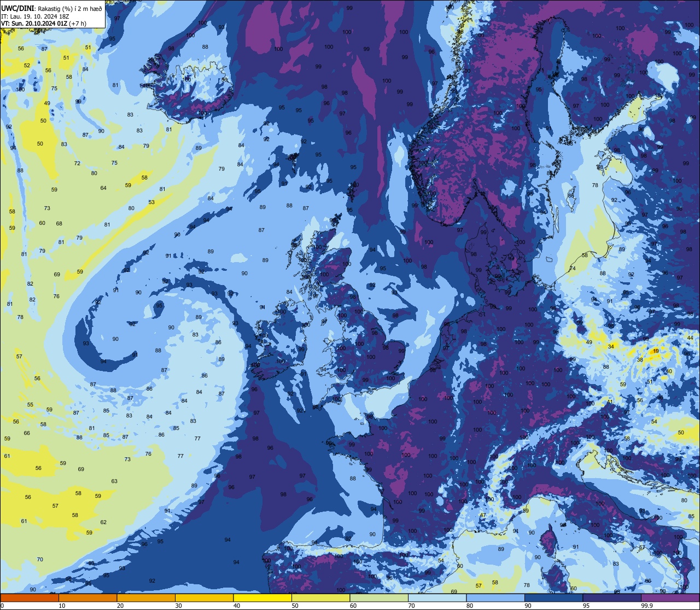700x610 pixels.
Task: Click the legend tick label '10'
Action: point(62,606)
